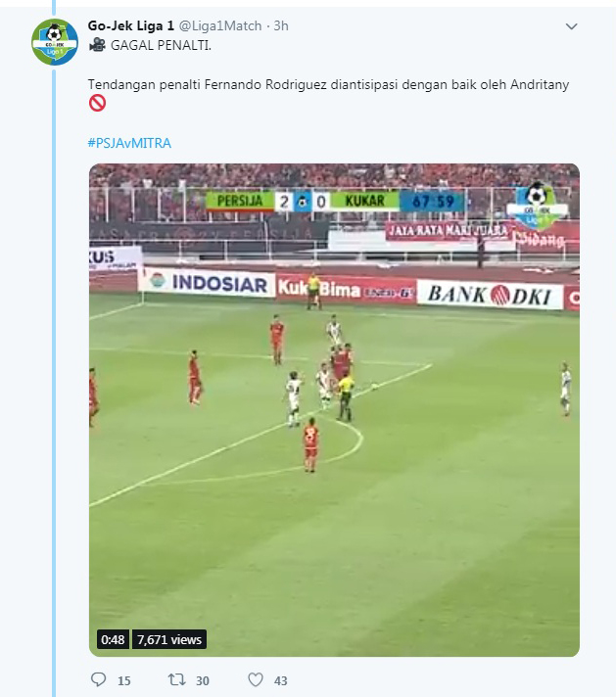Click the 7,671 views label

[x=169, y=639]
